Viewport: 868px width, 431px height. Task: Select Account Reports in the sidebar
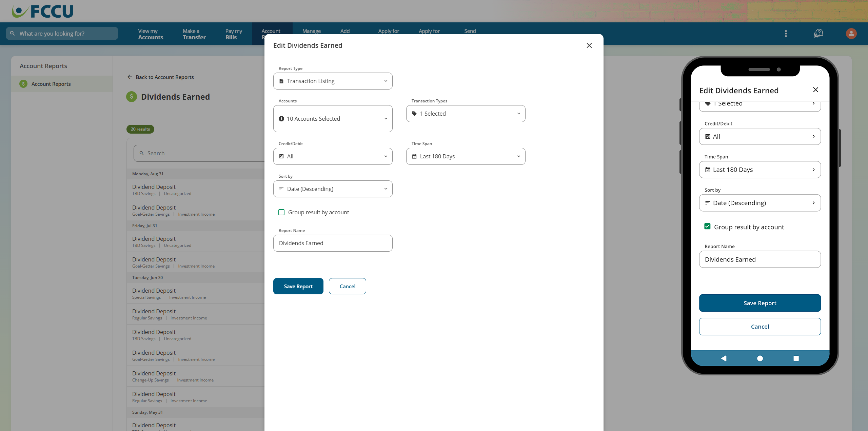tap(62, 84)
